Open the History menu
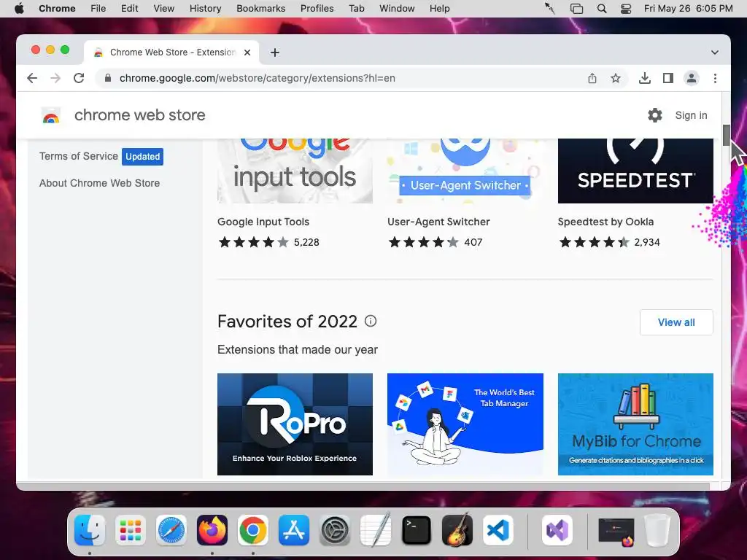 [x=205, y=9]
